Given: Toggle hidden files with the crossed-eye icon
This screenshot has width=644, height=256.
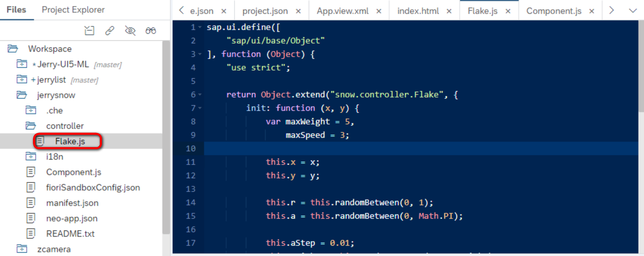Looking at the screenshot, I should tap(130, 30).
